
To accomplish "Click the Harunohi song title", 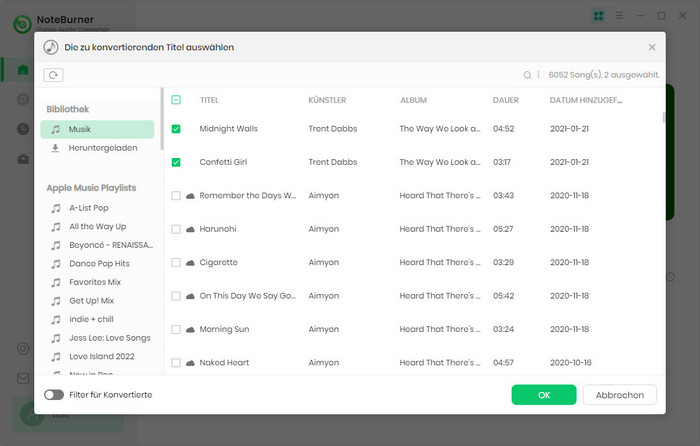I will click(x=218, y=229).
